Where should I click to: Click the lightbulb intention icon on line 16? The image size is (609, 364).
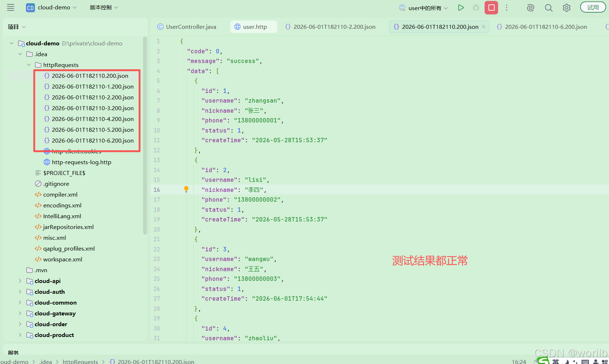[186, 189]
